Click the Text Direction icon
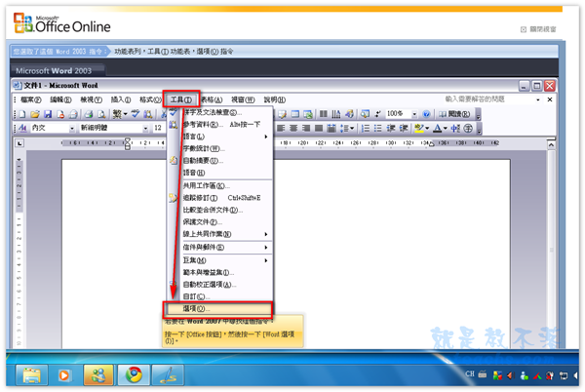 (x=336, y=114)
